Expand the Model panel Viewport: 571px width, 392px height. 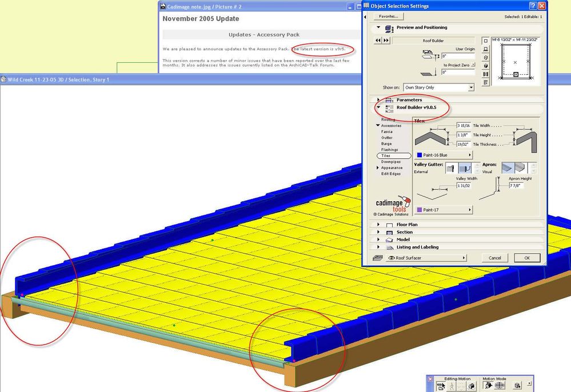[x=378, y=239]
